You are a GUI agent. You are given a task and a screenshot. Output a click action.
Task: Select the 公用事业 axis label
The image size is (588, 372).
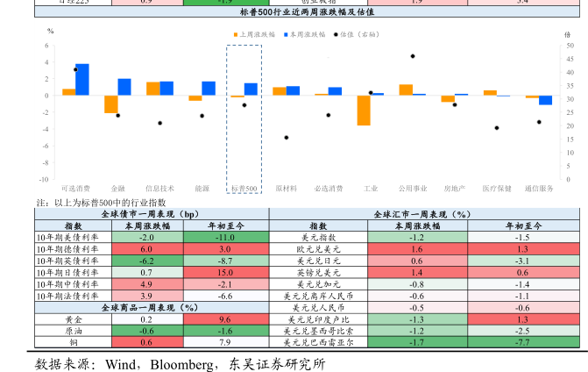413,189
